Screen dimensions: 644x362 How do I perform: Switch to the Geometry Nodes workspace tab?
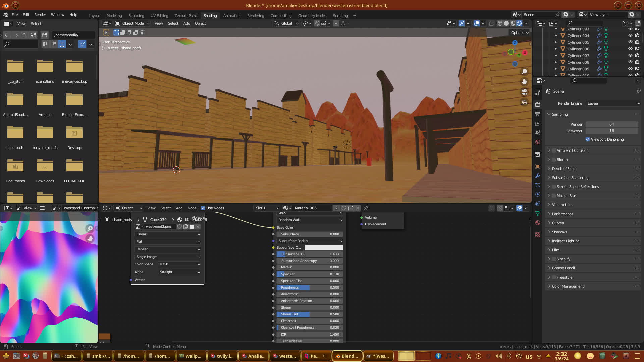point(312,16)
